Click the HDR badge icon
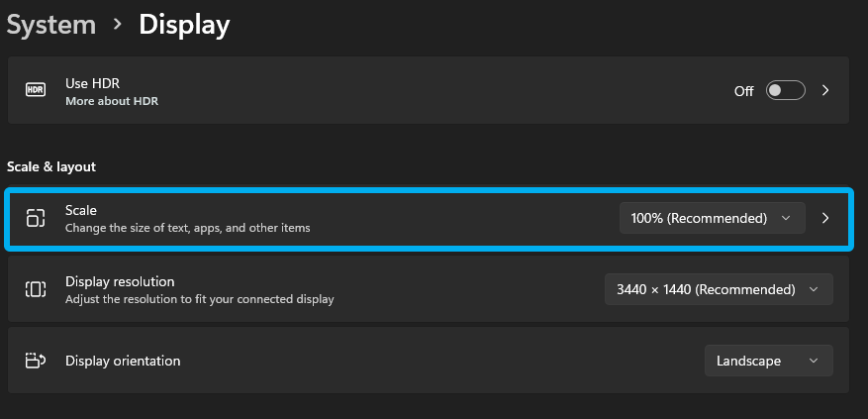Viewport: 868px width, 419px height. click(36, 90)
